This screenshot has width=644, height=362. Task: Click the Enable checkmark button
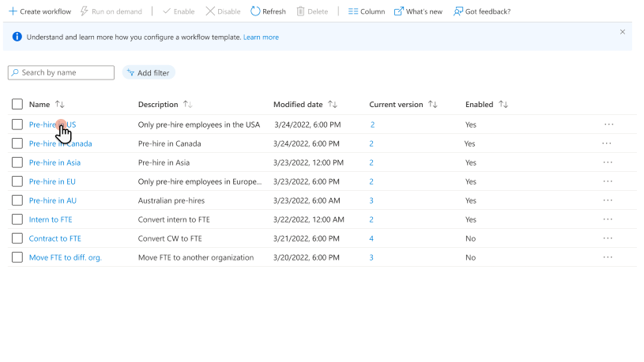point(179,12)
